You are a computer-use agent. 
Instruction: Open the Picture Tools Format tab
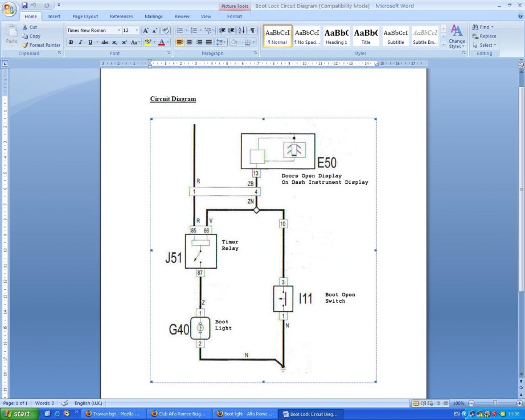tap(234, 17)
